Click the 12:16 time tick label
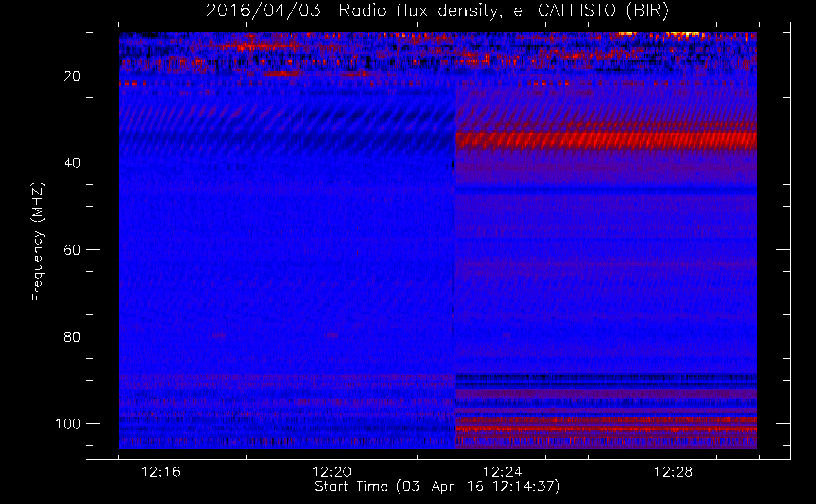816x504 pixels. [x=161, y=472]
